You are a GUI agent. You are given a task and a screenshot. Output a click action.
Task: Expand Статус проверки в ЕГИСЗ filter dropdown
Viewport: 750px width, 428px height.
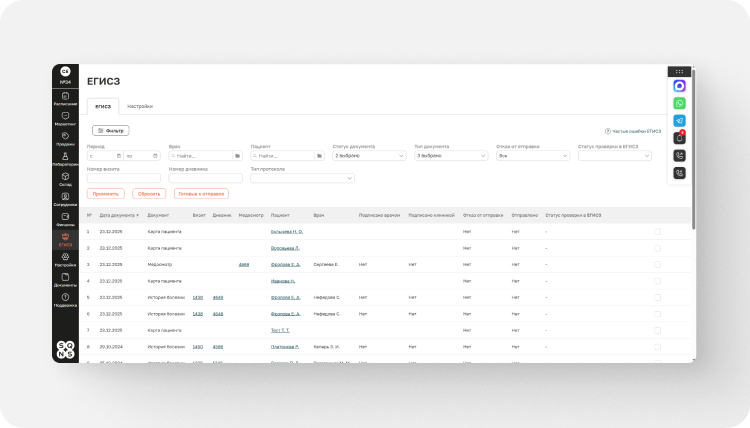click(615, 156)
